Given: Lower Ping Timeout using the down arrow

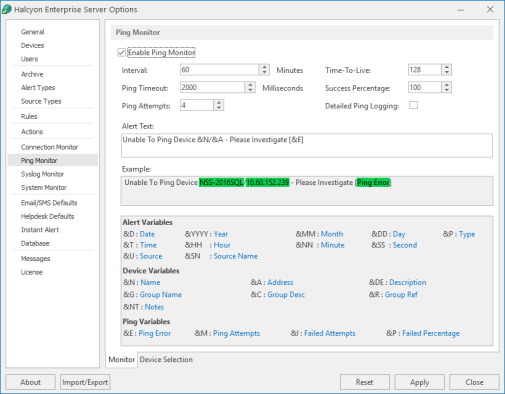Looking at the screenshot, I should point(250,90).
